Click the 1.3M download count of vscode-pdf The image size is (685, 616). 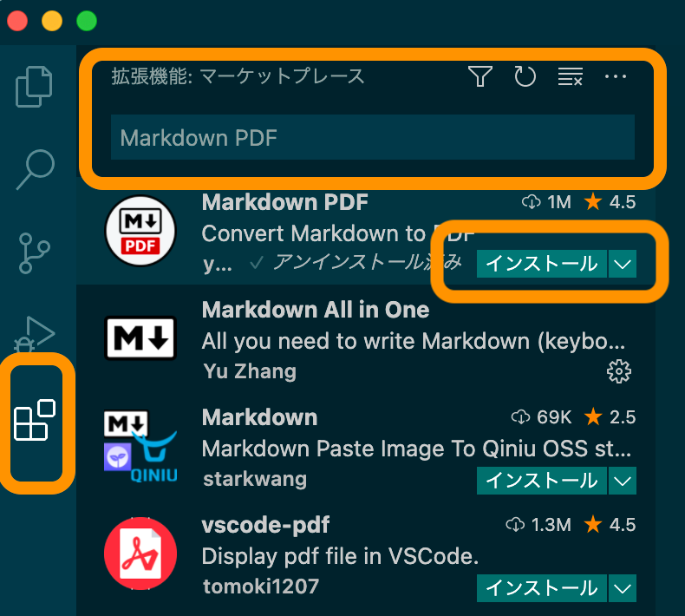(x=538, y=525)
